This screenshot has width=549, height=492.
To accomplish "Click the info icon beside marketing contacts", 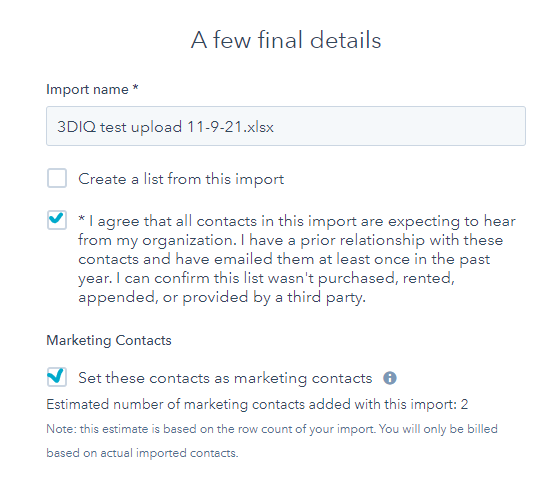I will pyautogui.click(x=390, y=378).
